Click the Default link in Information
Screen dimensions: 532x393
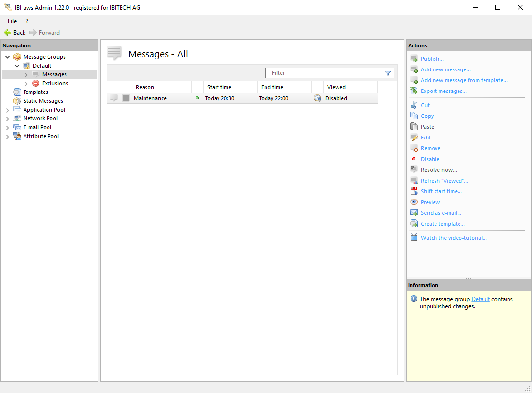[480, 299]
